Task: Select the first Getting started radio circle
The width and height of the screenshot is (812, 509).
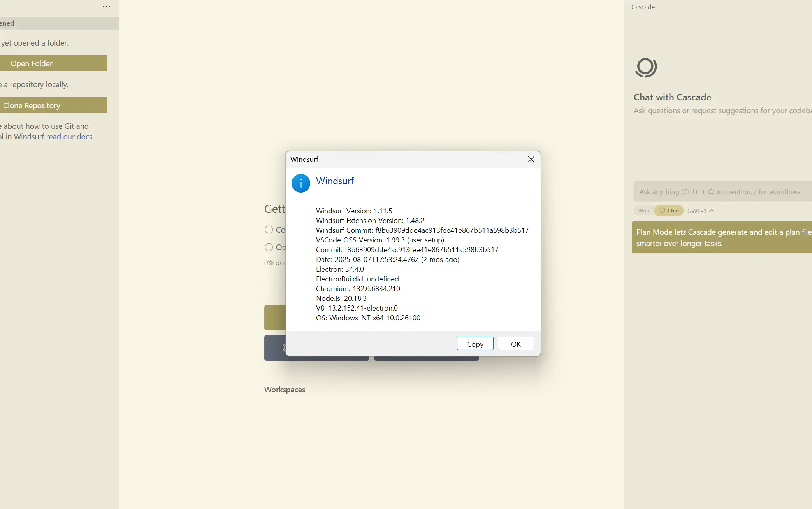Action: coord(269,230)
